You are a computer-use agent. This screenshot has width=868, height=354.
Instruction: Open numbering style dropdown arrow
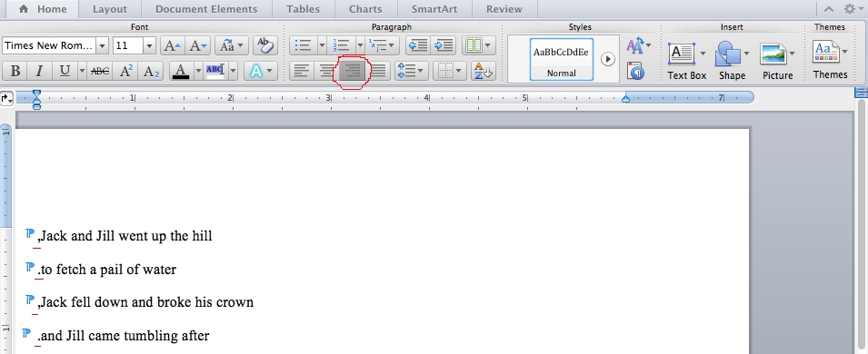[360, 46]
